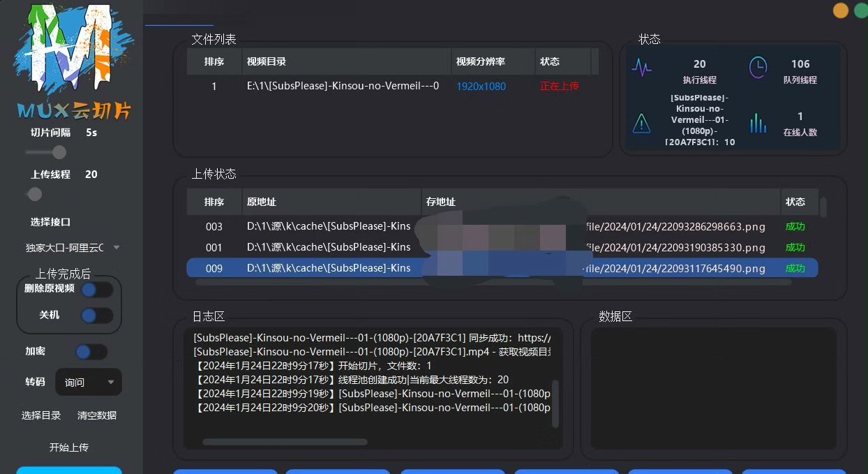
Task: Click the 排序 header in 文件列表
Action: point(214,61)
